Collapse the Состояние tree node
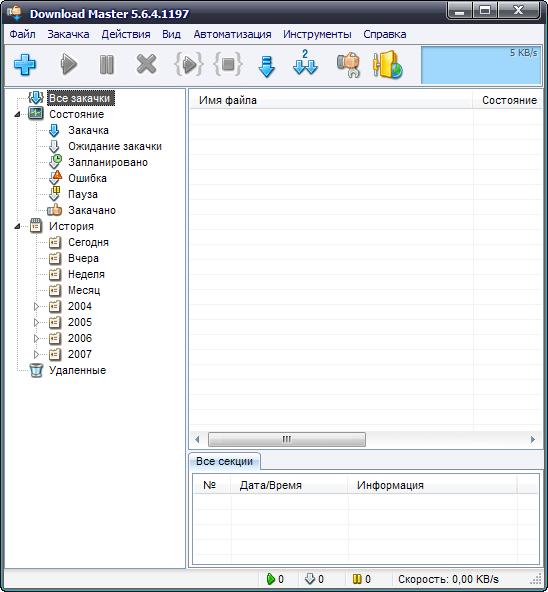The width and height of the screenshot is (548, 592). pos(17,114)
